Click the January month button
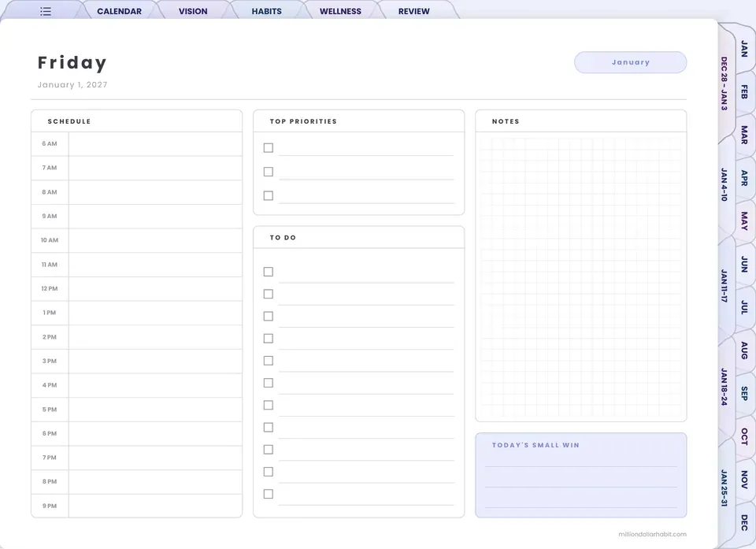The image size is (756, 549). (630, 62)
